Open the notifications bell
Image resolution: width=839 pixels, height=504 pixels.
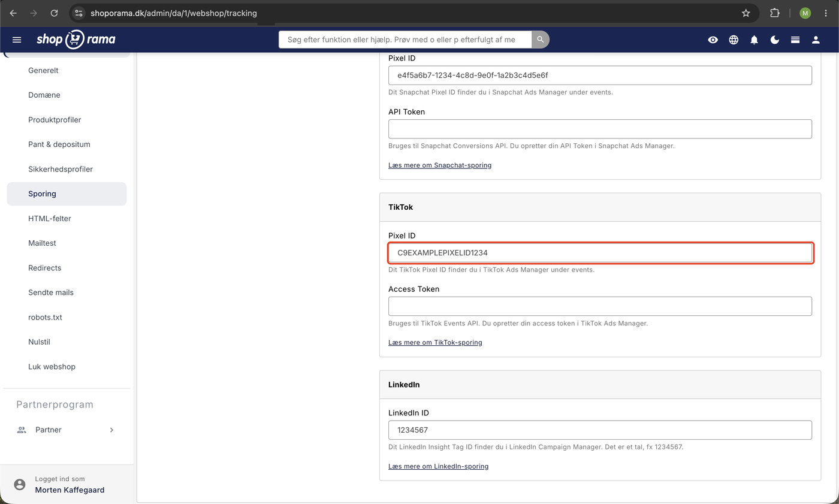(754, 40)
